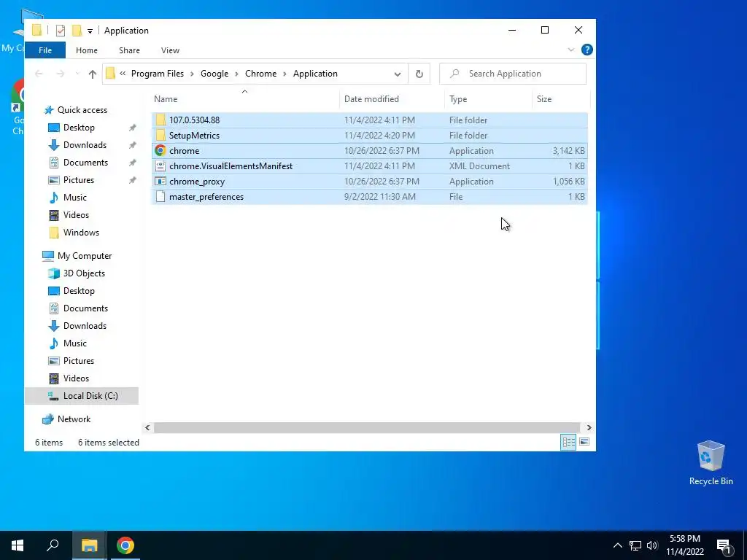The height and width of the screenshot is (560, 747).
Task: Click the Program Files breadcrumb
Action: coord(158,74)
